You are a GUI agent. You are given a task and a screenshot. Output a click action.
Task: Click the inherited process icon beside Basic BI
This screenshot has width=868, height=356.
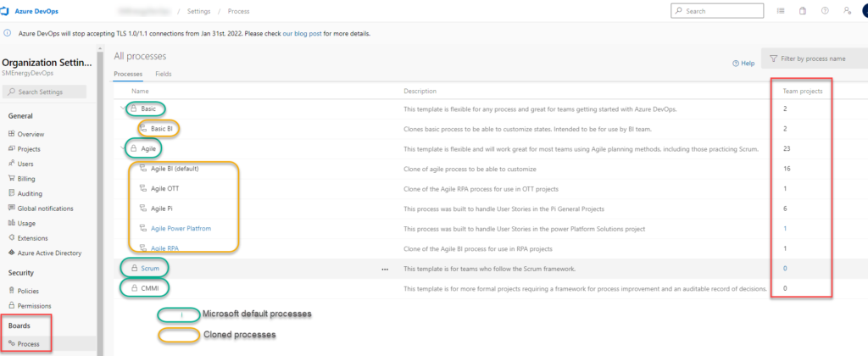point(143,129)
